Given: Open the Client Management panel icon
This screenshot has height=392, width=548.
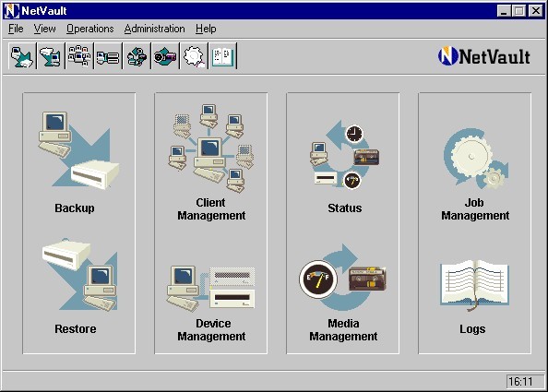Looking at the screenshot, I should pos(210,148).
